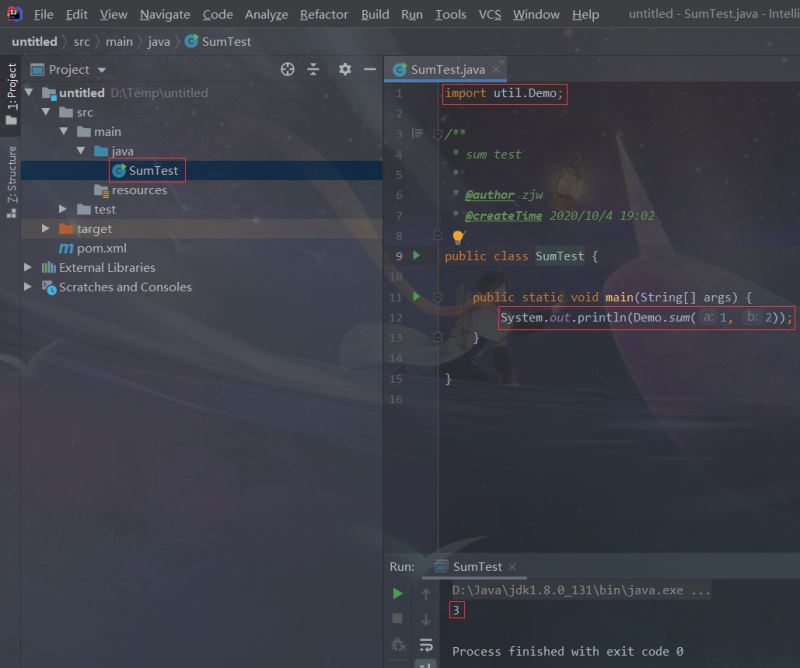Click the java.exe command line in console
Screen dimensions: 800x668
581,590
